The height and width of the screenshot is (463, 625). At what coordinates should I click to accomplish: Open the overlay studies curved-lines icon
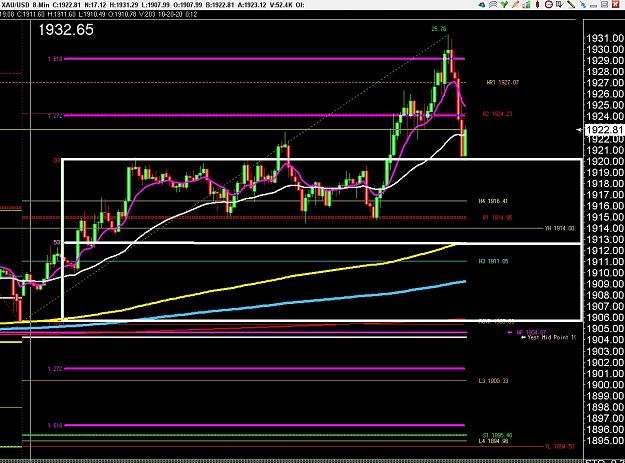tap(493, 4)
